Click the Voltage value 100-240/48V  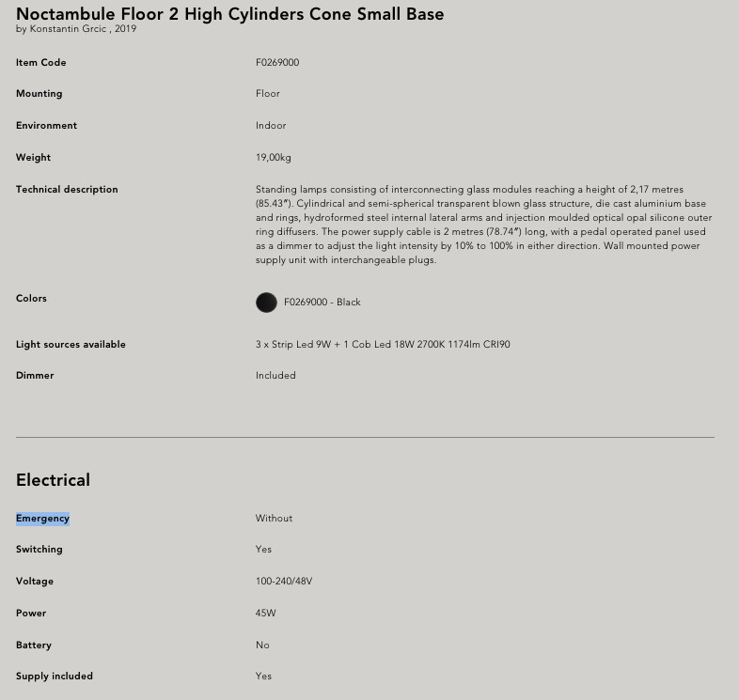[x=284, y=582]
